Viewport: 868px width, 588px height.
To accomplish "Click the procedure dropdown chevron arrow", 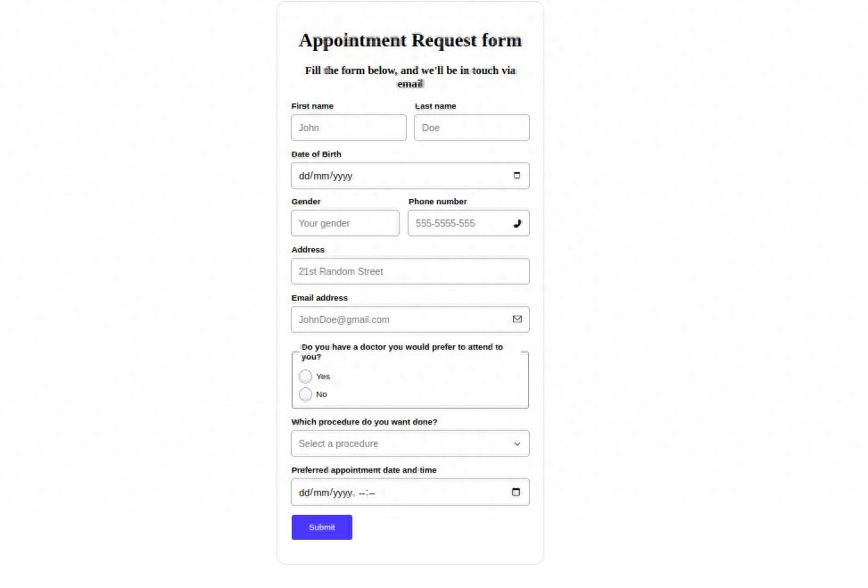I will (x=517, y=443).
